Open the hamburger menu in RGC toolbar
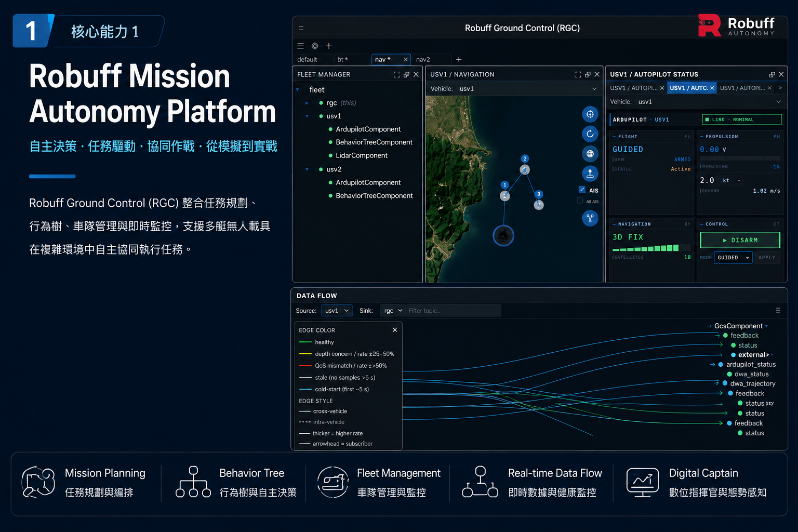The image size is (798, 532). 300,46
